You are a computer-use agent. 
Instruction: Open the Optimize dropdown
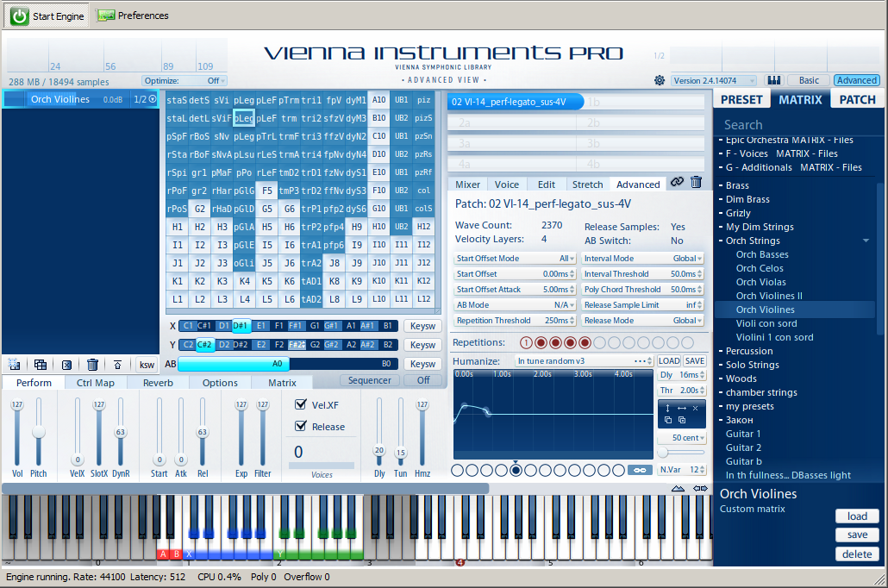184,81
